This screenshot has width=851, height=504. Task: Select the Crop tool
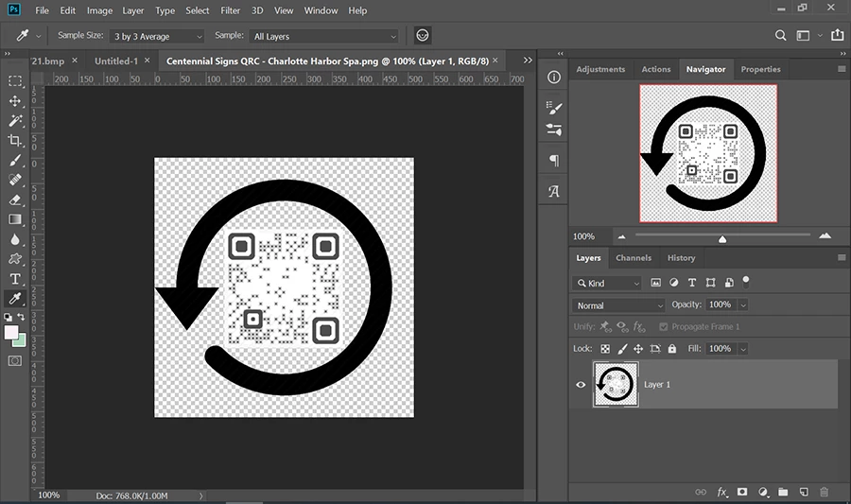(x=15, y=141)
